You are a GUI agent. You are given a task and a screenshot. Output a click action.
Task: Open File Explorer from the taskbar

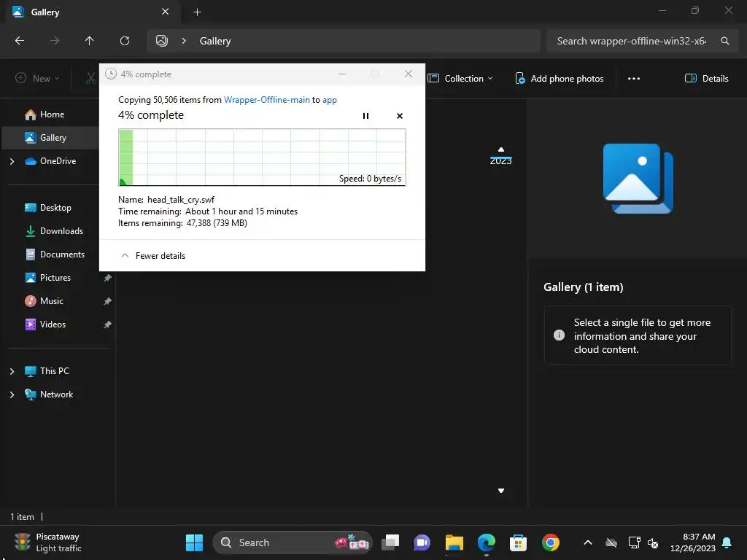[454, 542]
